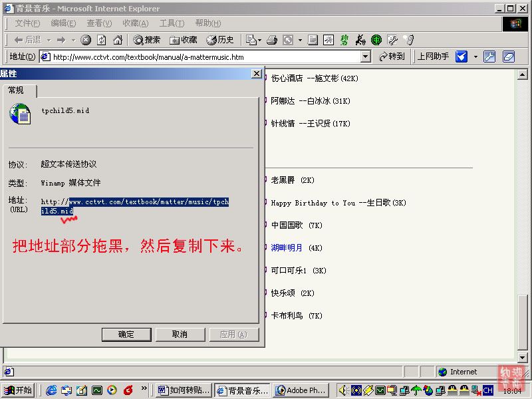Click the Stop button in IE toolbar
The height and width of the screenshot is (399, 532).
(x=86, y=40)
